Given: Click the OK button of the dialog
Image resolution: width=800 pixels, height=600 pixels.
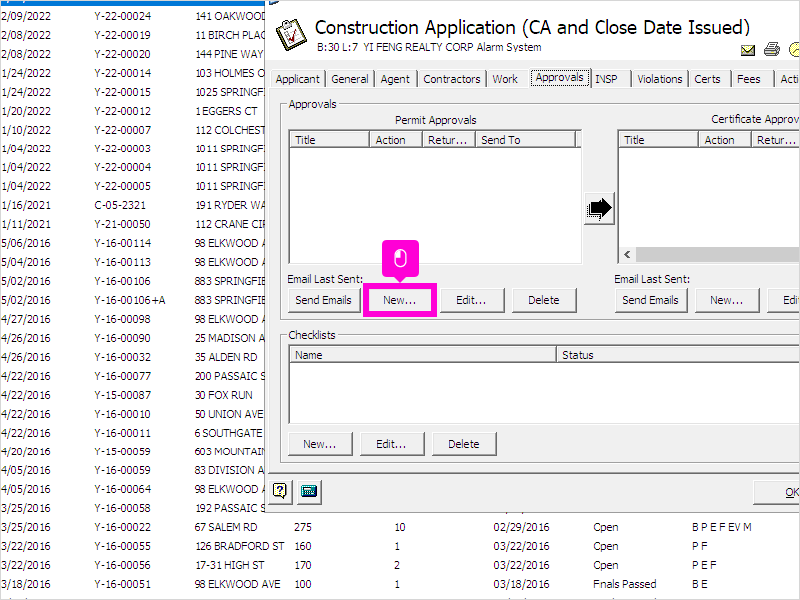Looking at the screenshot, I should [x=777, y=492].
